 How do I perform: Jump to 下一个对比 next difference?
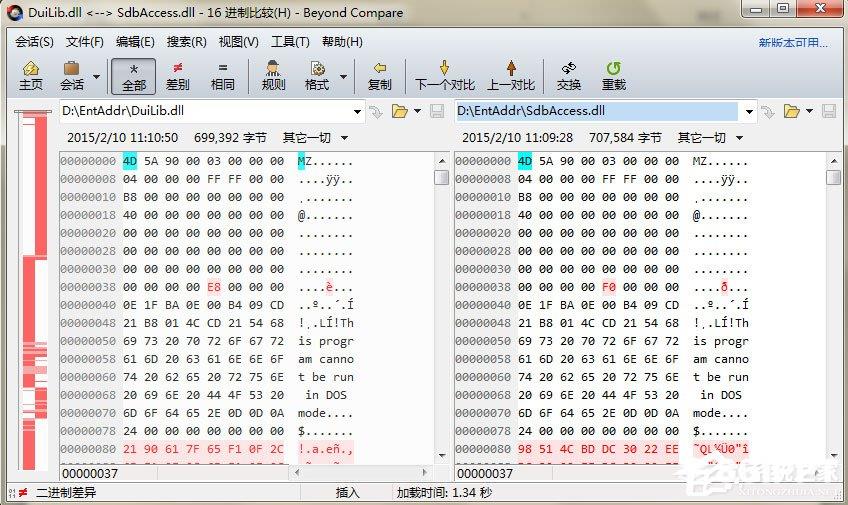445,76
